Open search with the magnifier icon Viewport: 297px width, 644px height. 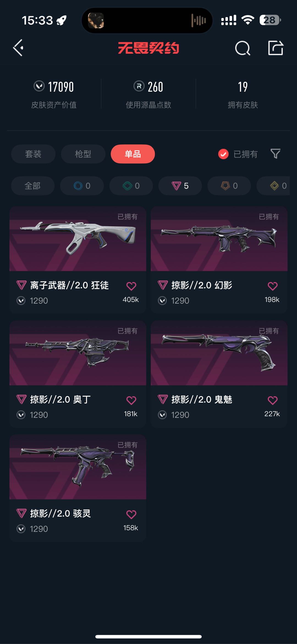tap(243, 48)
